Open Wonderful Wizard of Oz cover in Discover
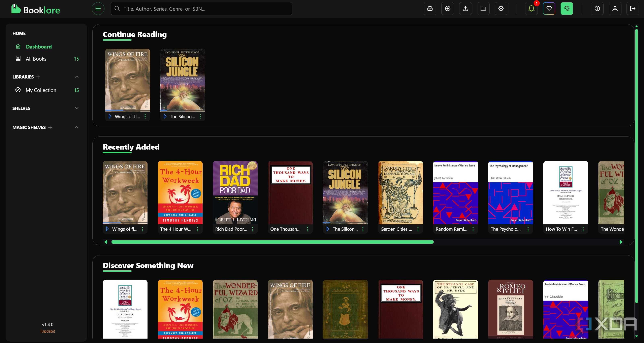The height and width of the screenshot is (343, 644). (x=235, y=309)
